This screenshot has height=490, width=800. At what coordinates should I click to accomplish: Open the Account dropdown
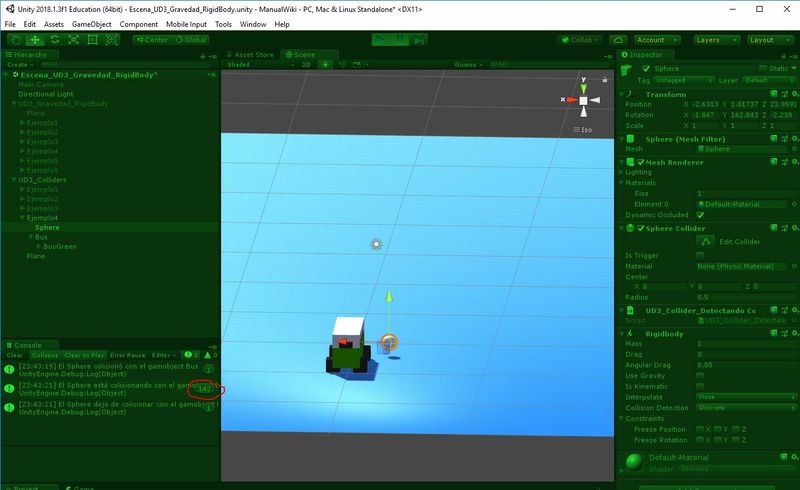[x=657, y=40]
